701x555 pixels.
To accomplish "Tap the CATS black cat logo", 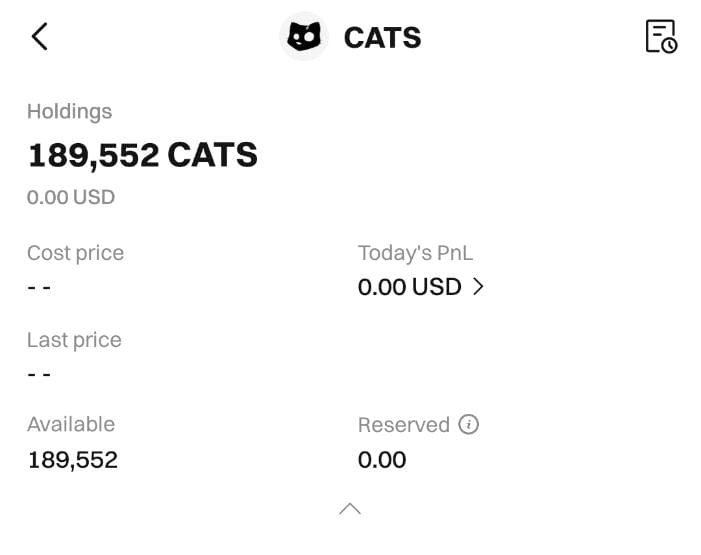I will (304, 37).
